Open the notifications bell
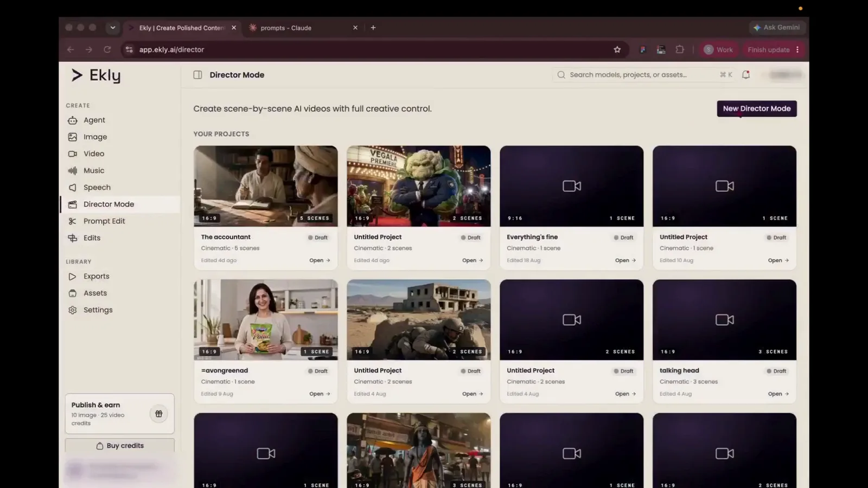Viewport: 868px width, 488px height. click(746, 75)
